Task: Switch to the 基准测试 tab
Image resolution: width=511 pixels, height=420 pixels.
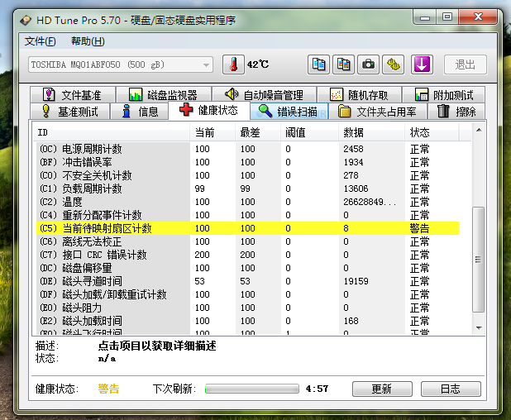Action: tap(70, 112)
